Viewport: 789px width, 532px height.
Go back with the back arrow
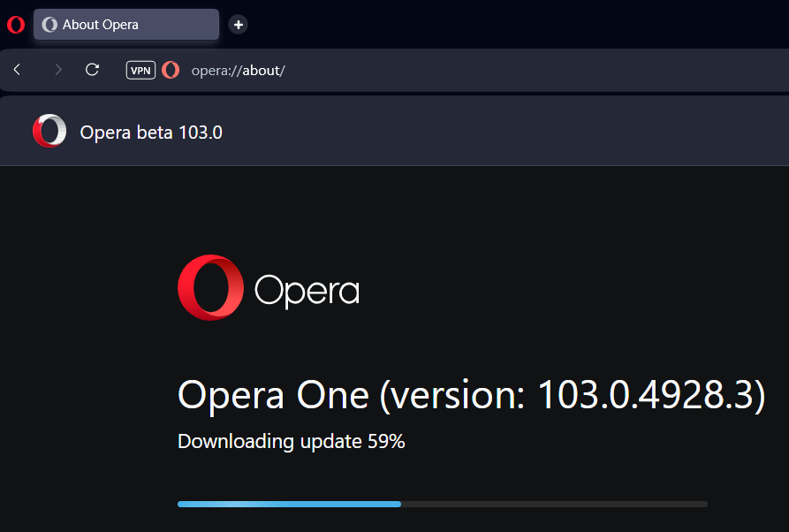17,70
